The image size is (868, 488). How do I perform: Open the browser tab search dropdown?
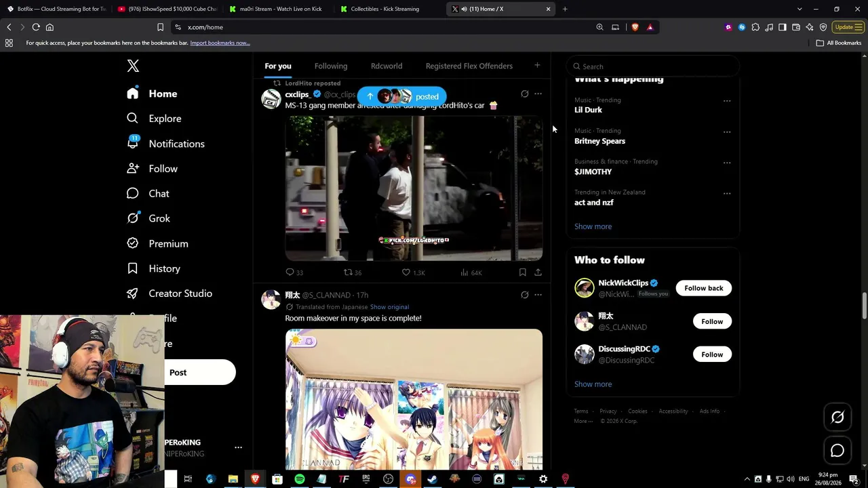coord(800,9)
